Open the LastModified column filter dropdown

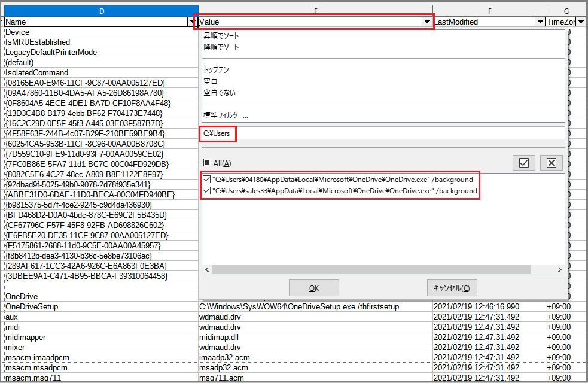[x=540, y=22]
